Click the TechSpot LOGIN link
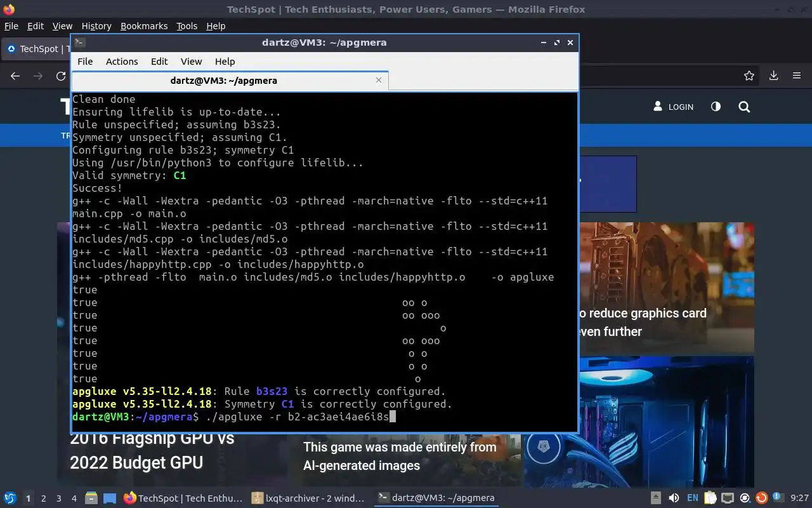The height and width of the screenshot is (508, 812). pos(674,107)
